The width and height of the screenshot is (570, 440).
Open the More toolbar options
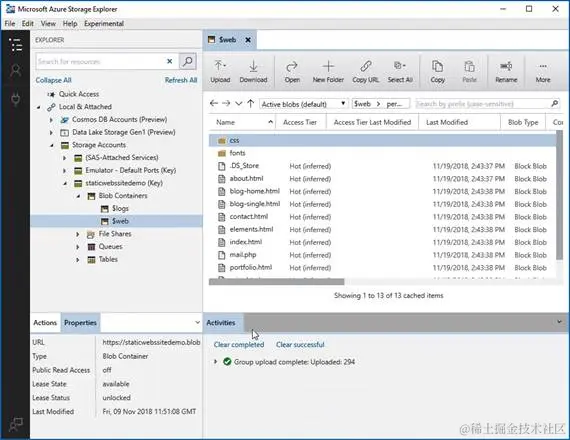click(x=543, y=72)
